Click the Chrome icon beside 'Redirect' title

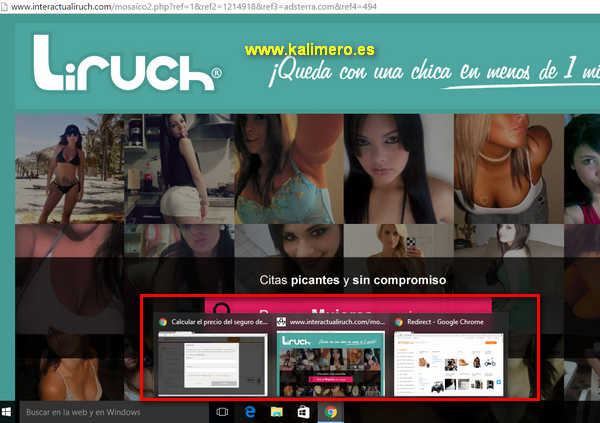click(400, 323)
